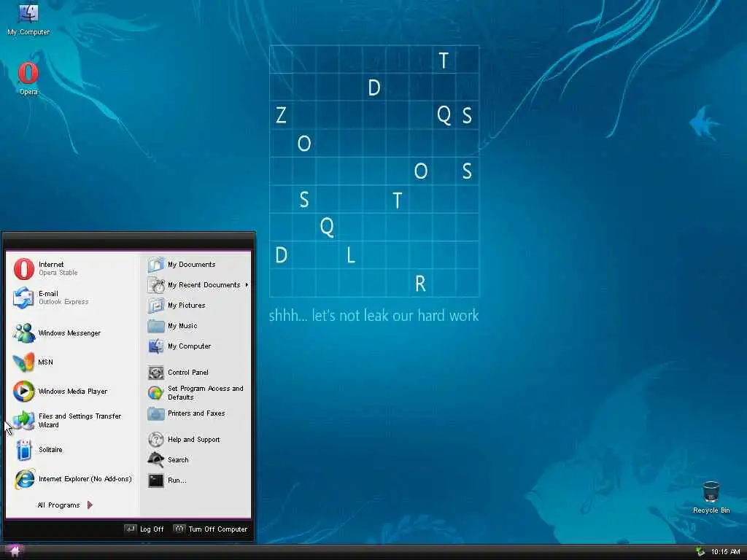Click the My Documents folder icon

tap(156, 264)
